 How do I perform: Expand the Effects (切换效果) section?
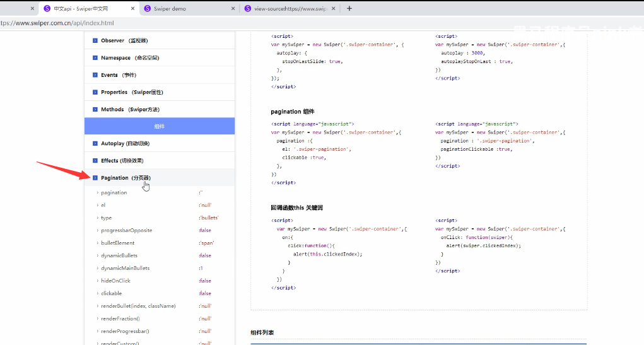[x=160, y=161]
